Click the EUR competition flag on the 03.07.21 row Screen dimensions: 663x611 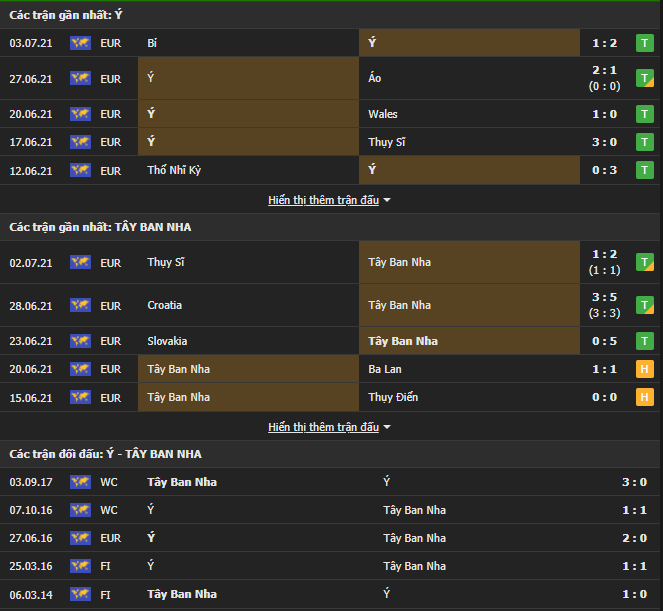[x=80, y=43]
